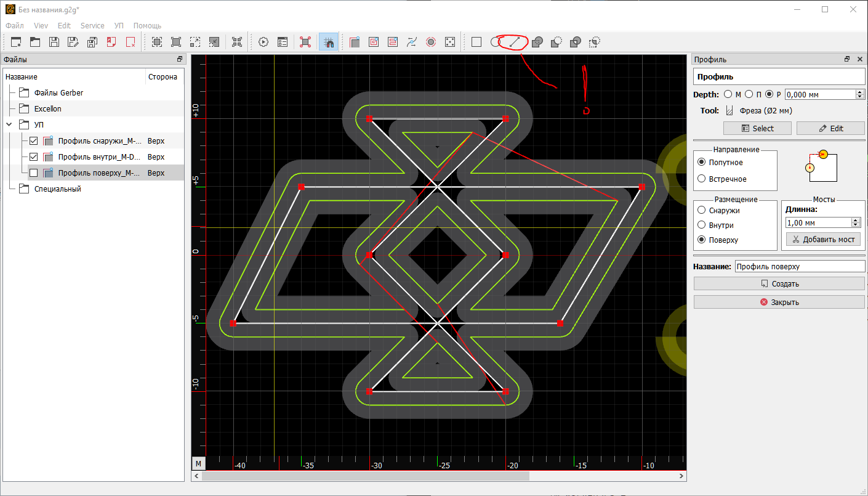
Task: Click the Создать button
Action: (779, 284)
